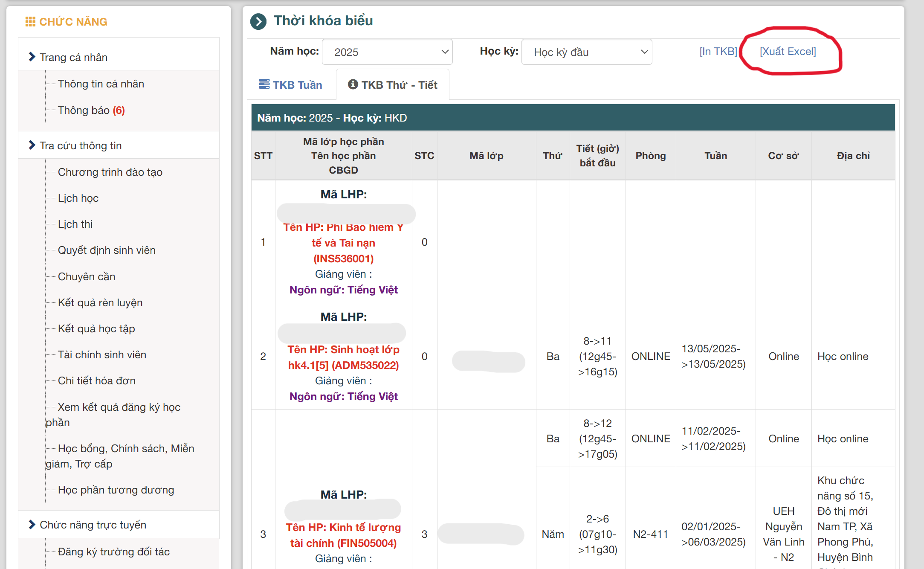Viewport: 924px width, 569px height.
Task: Go to Kết quả học tập
Action: (x=96, y=328)
